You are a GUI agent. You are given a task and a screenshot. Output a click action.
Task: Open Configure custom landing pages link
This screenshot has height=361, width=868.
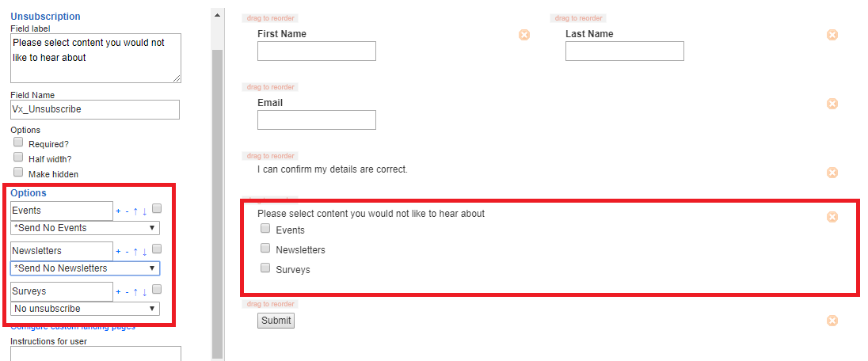click(73, 326)
